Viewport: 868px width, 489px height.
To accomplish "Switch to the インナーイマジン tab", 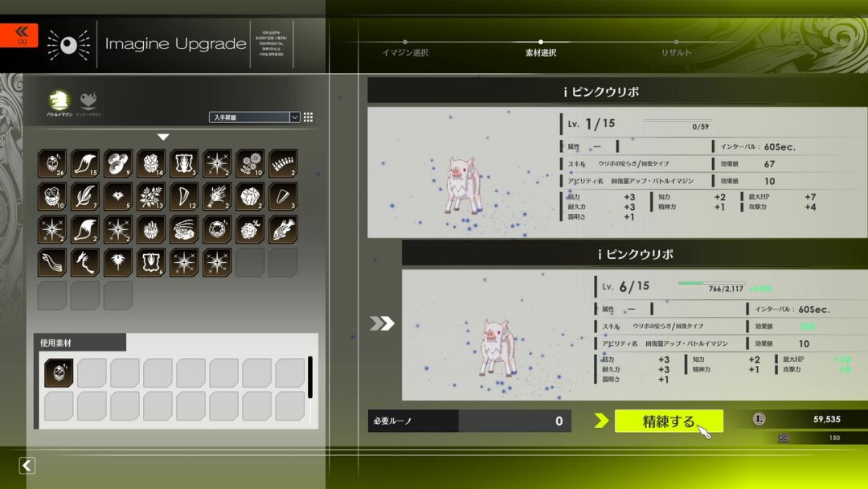I will 88,102.
